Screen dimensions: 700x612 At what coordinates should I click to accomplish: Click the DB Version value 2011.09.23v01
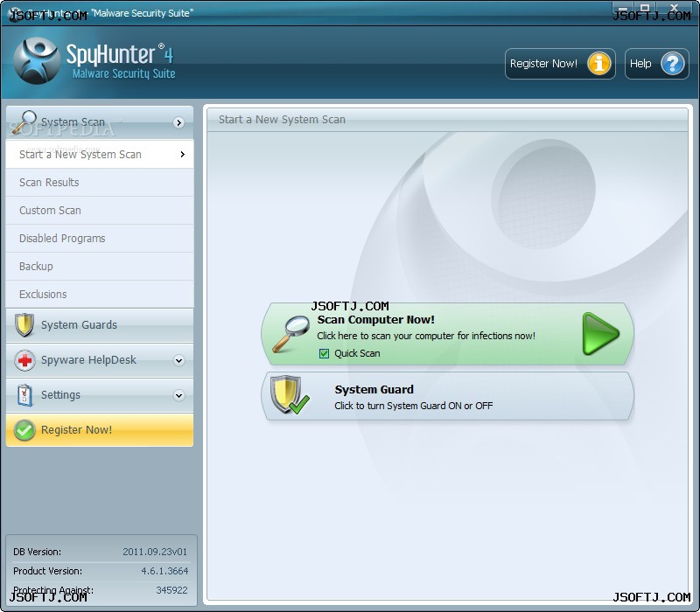tap(155, 552)
